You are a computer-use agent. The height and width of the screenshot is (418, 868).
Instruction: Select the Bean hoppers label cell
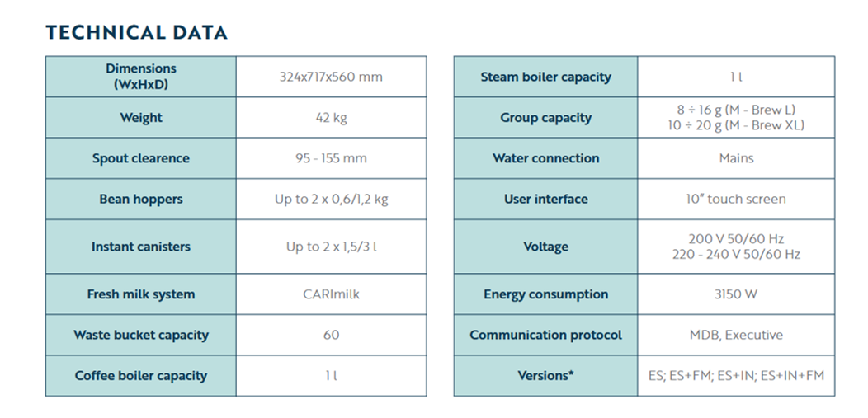141,199
